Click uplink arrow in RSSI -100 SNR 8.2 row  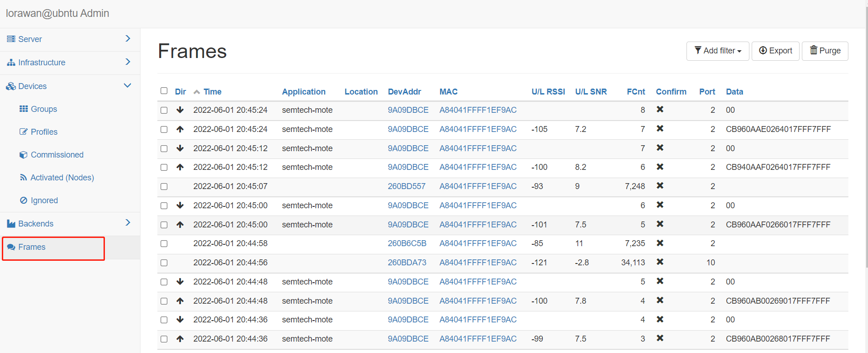(180, 167)
